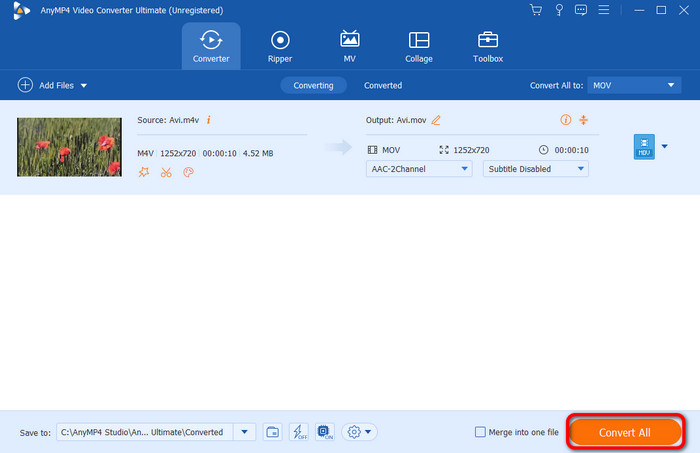Switch to the MV tab
The height and width of the screenshot is (453, 700).
350,46
